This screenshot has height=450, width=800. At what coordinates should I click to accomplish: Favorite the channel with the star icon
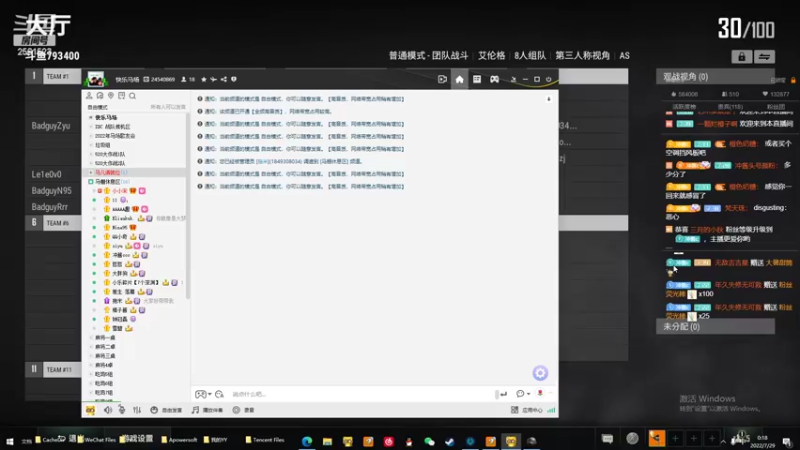204,80
